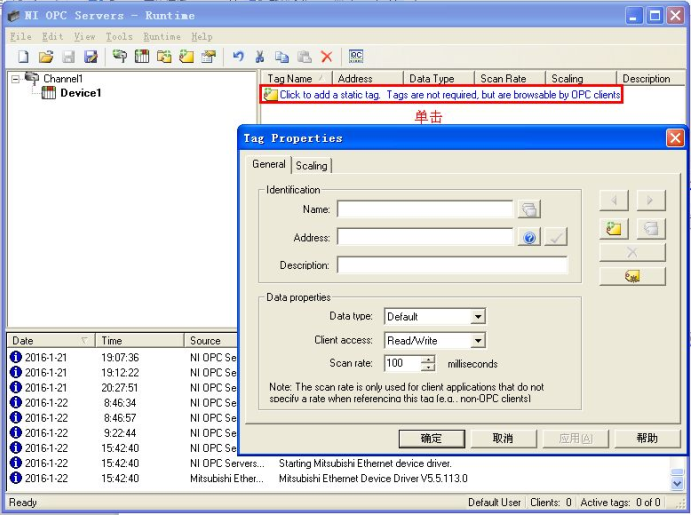Select the General tab
691x515 pixels.
tap(269, 164)
